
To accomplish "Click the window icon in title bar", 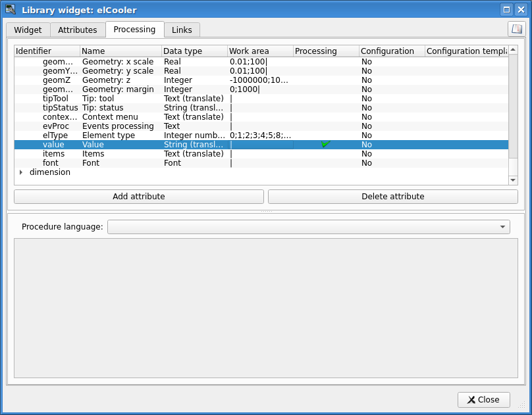I will coord(11,9).
